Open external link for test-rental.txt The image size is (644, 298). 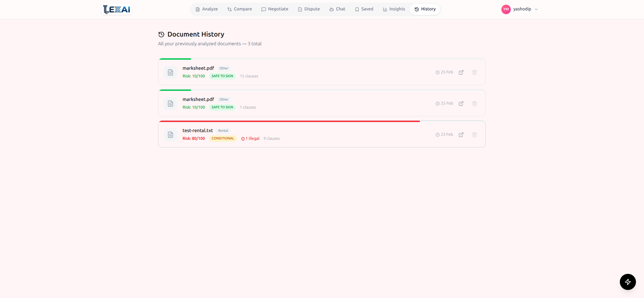(x=461, y=135)
